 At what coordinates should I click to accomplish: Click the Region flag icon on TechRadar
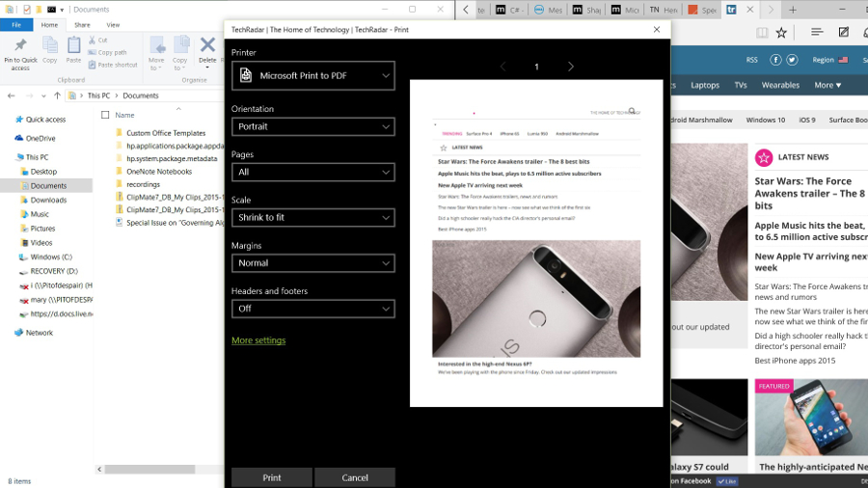click(x=843, y=60)
